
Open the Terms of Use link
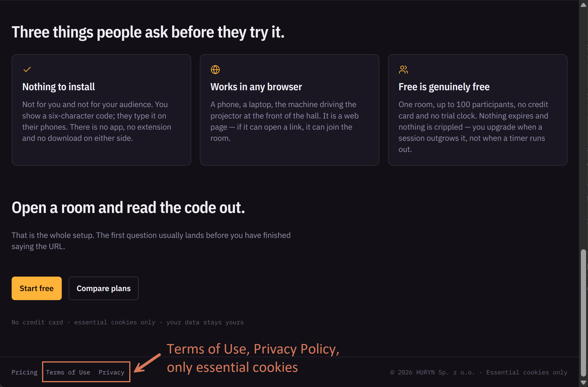coord(68,372)
